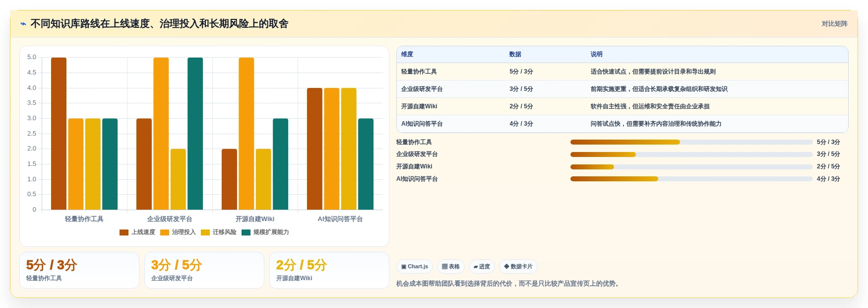Click the 轻量协作工具 progress bar
The height and width of the screenshot is (308, 868).
point(691,142)
